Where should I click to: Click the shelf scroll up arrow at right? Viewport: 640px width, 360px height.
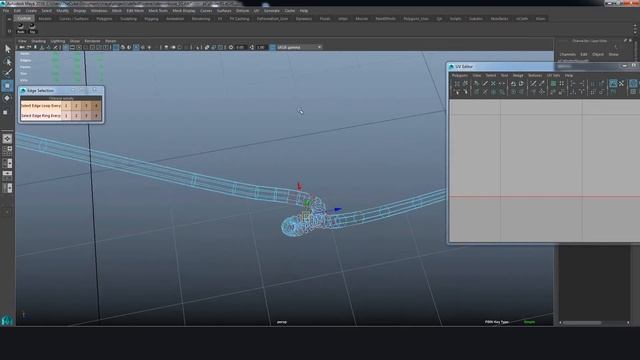[635, 26]
